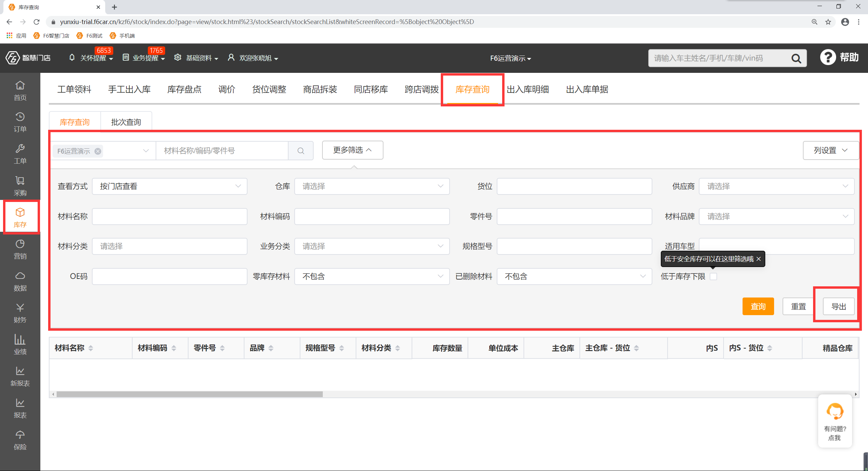
Task: Focus the OE码 input field
Action: pyautogui.click(x=170, y=277)
